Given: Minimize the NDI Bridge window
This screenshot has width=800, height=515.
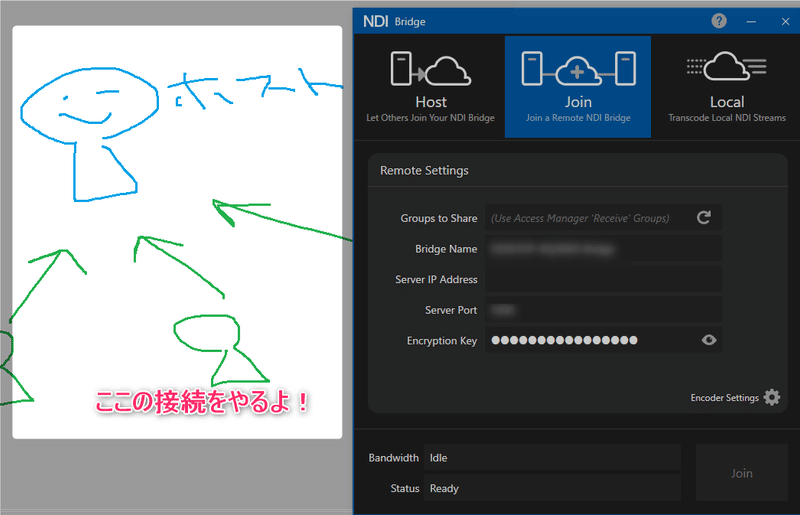Looking at the screenshot, I should point(751,21).
